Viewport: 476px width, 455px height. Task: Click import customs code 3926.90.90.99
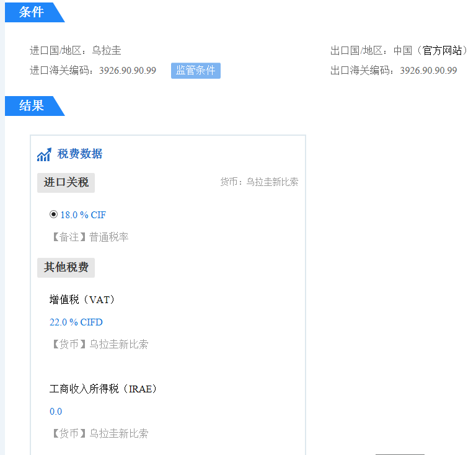coord(128,71)
